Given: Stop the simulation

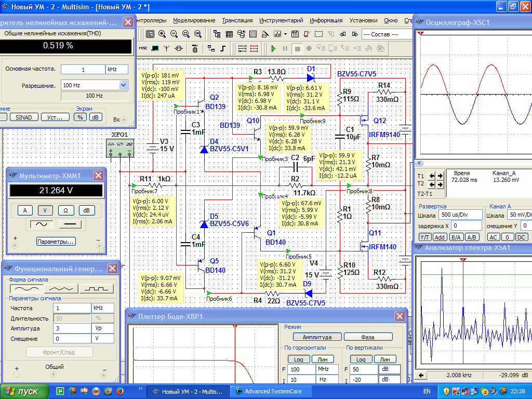Looking at the screenshot, I should (x=297, y=48).
